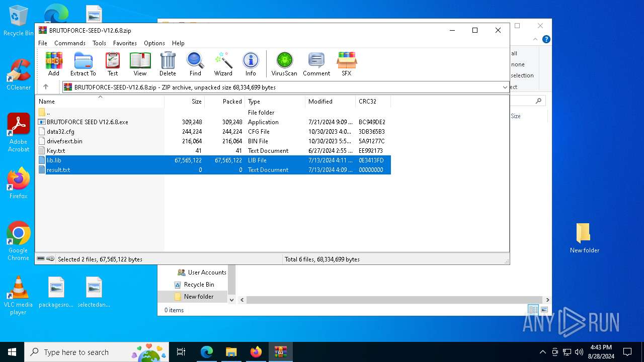Select Recycle Bin in Explorer tree
The height and width of the screenshot is (362, 644).
[x=194, y=285]
